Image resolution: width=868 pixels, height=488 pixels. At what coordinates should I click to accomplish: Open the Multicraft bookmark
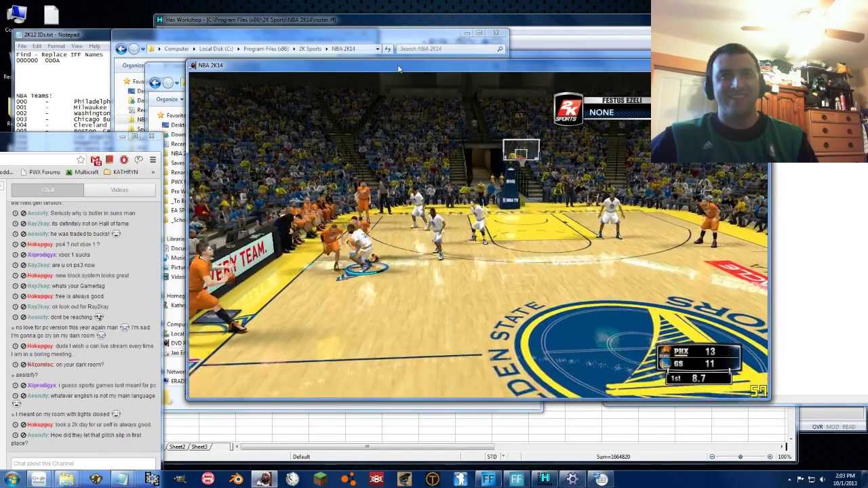click(x=82, y=172)
